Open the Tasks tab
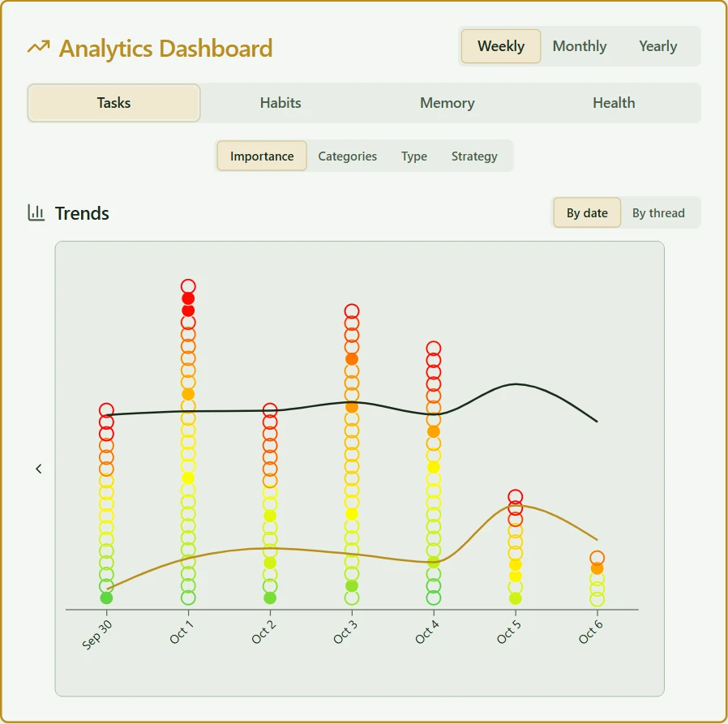This screenshot has width=728, height=724. (x=113, y=103)
